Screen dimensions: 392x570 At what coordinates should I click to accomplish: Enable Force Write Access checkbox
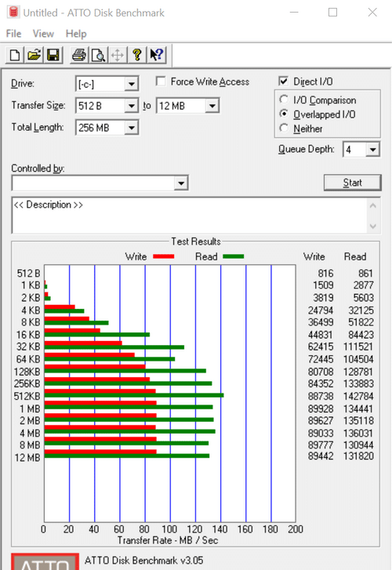[x=161, y=81]
